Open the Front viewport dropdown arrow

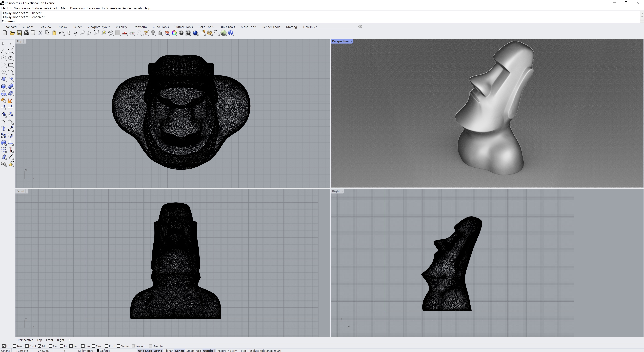pyautogui.click(x=27, y=191)
